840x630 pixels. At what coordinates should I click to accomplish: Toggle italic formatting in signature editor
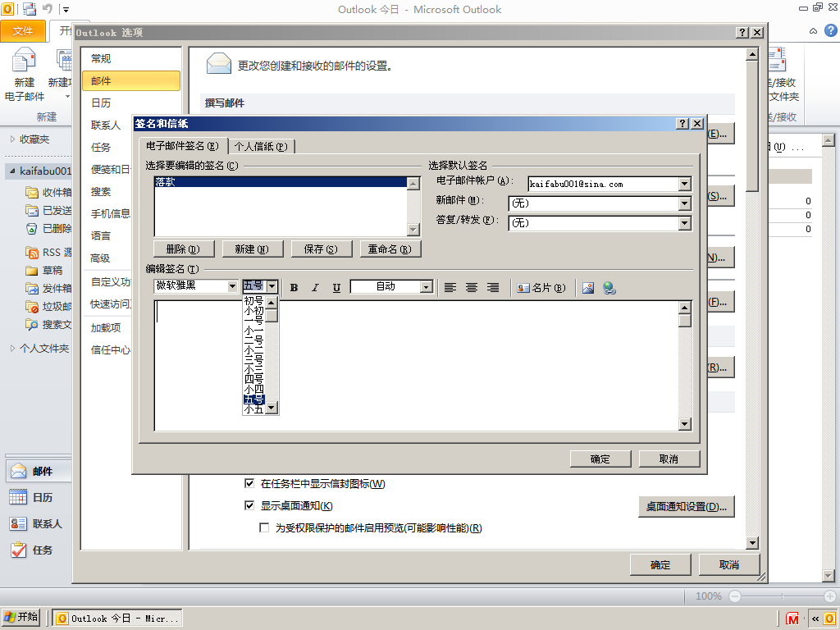tap(315, 288)
